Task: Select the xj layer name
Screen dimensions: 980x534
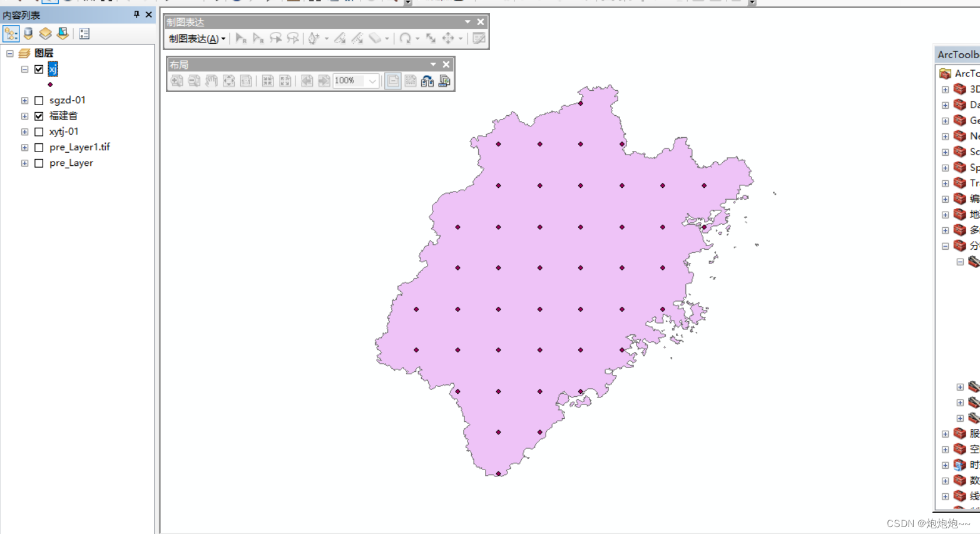Action: coord(53,69)
